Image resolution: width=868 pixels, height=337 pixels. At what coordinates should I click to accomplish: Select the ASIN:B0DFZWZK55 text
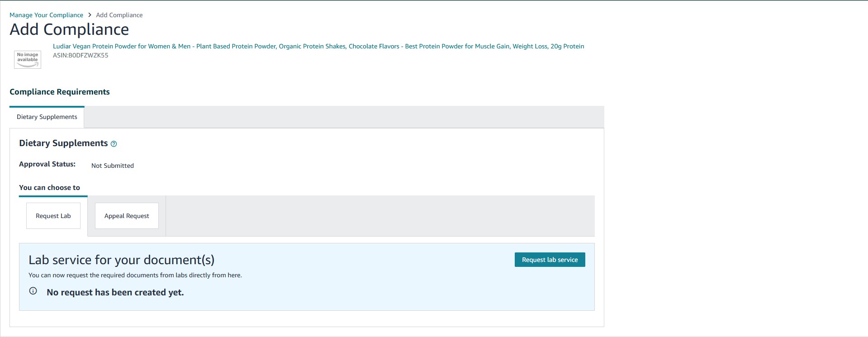coord(81,55)
